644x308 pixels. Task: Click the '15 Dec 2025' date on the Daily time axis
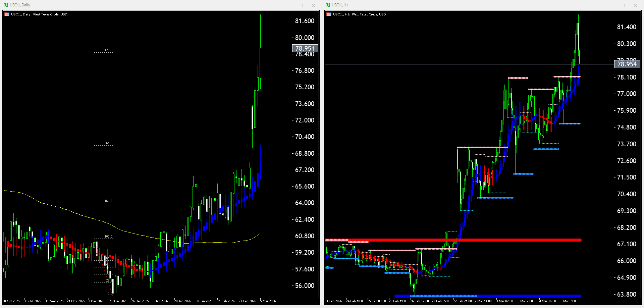point(118,301)
